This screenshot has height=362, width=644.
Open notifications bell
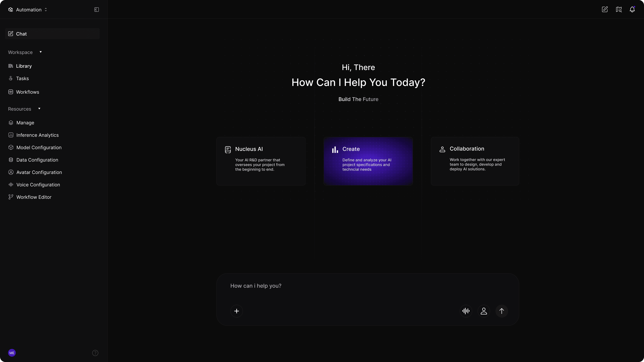pos(632,10)
